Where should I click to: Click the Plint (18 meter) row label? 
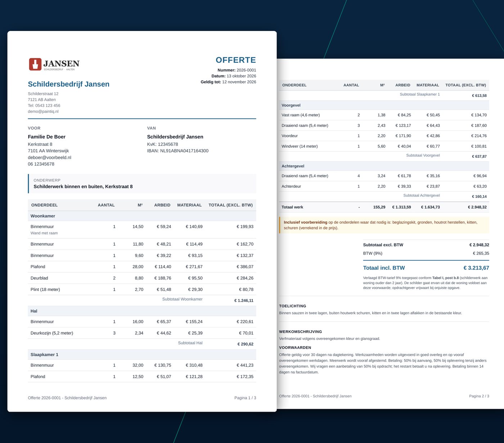tap(45, 290)
